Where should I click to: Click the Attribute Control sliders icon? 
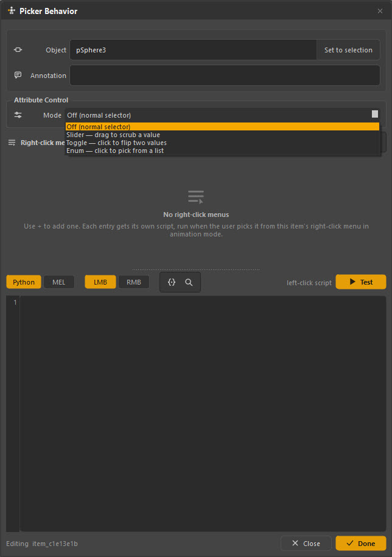(18, 115)
